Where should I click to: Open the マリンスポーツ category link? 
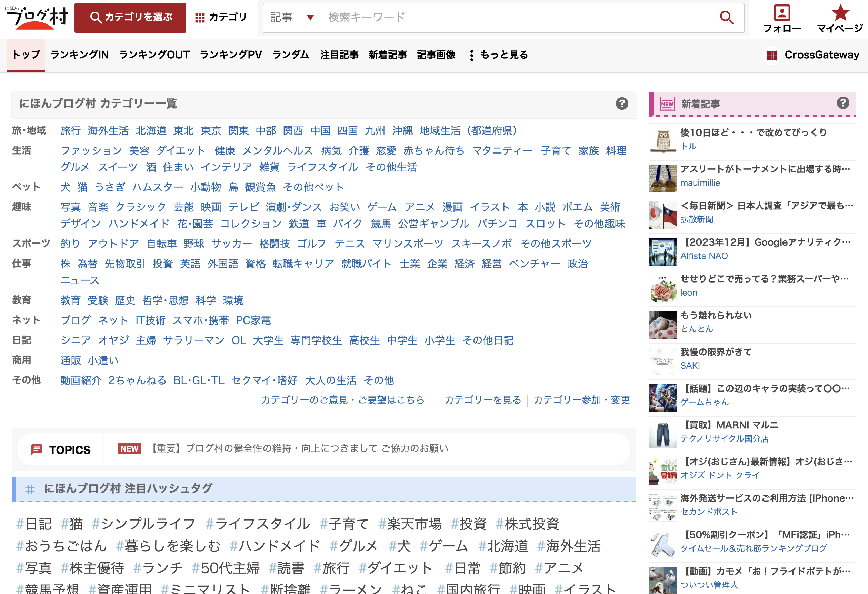[408, 244]
